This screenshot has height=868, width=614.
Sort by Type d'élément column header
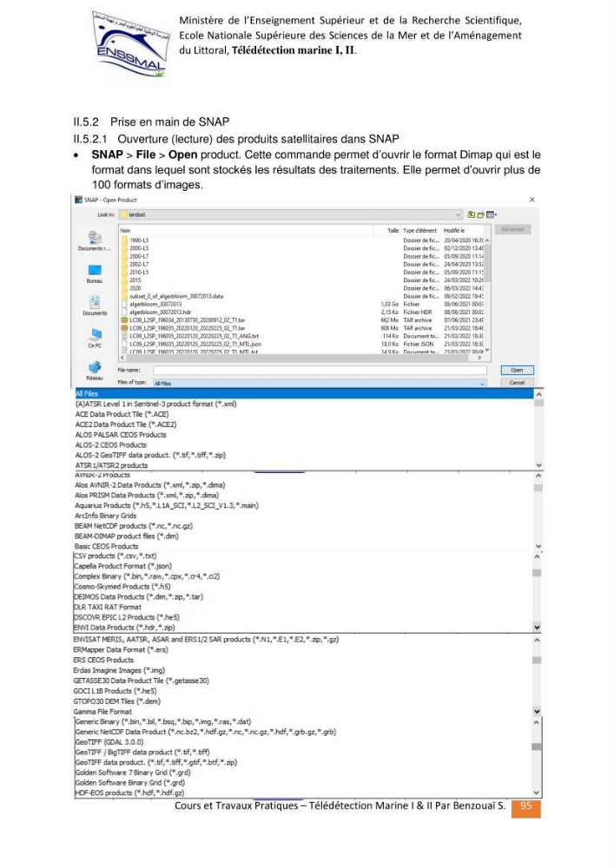pos(419,230)
